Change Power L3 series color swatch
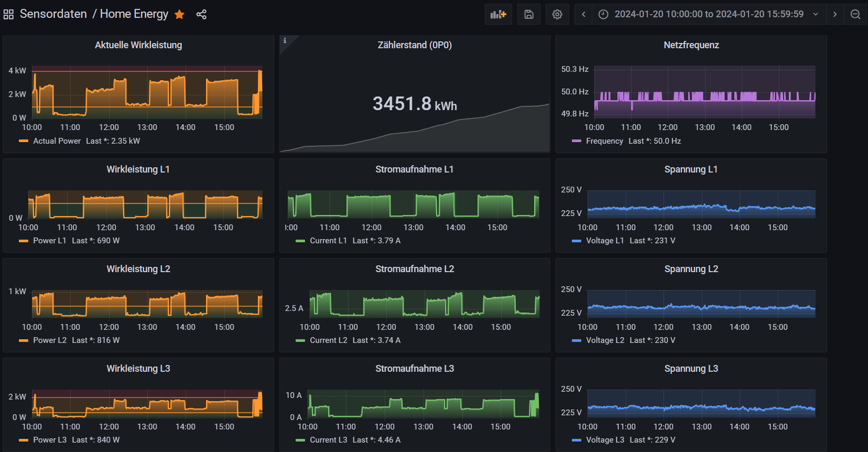 [24, 440]
